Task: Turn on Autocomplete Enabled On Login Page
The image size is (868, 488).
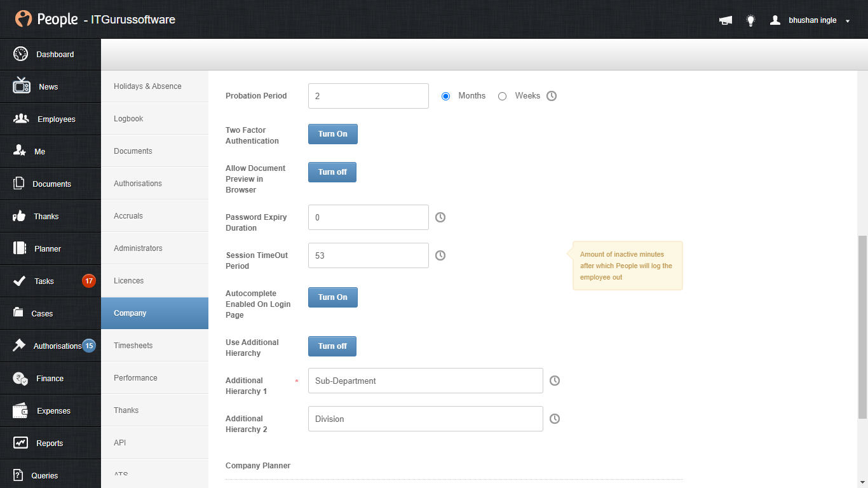Action: (x=333, y=297)
